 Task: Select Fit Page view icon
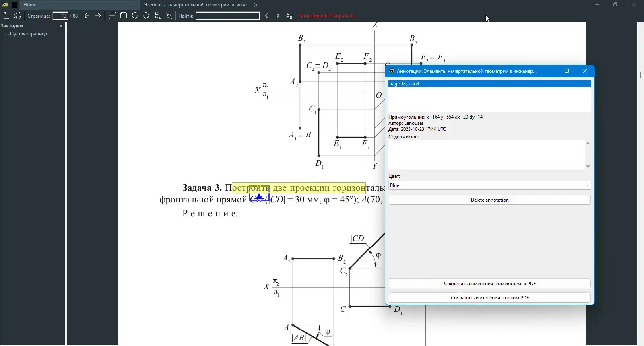coord(124,16)
